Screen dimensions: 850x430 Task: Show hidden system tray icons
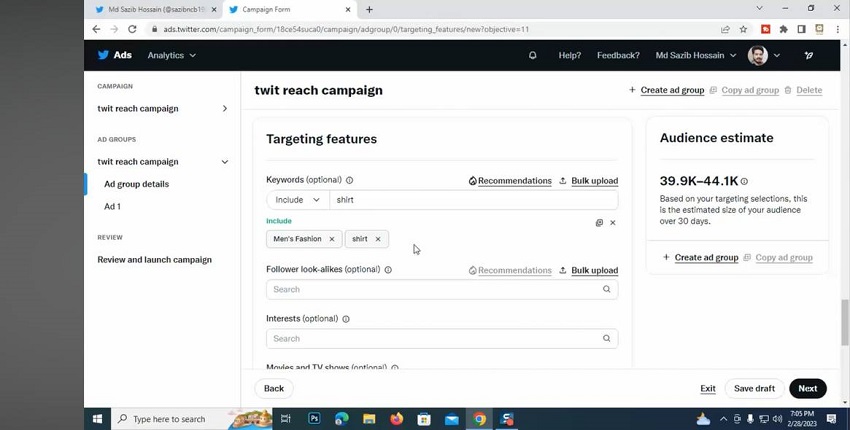(x=723, y=419)
